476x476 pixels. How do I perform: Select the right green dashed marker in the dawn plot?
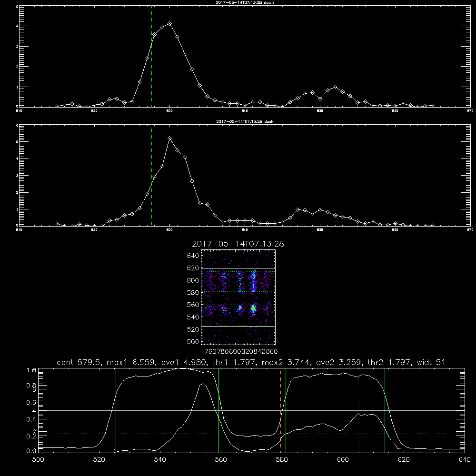[263, 57]
